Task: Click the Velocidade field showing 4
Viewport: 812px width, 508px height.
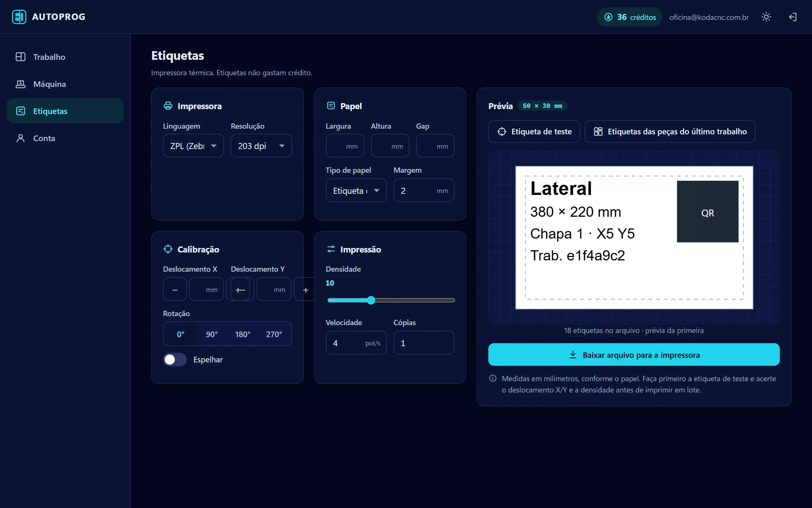Action: pyautogui.click(x=356, y=343)
